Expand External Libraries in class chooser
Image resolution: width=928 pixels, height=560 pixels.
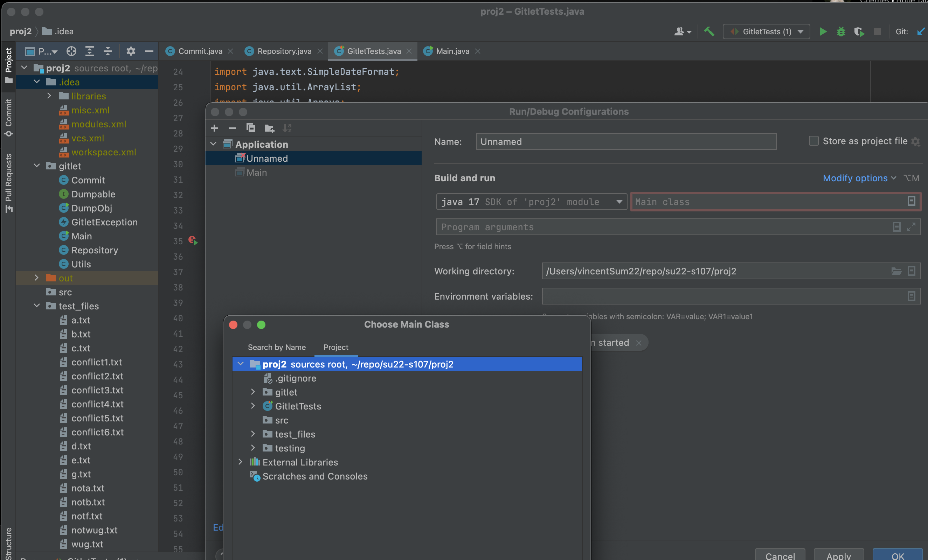240,462
